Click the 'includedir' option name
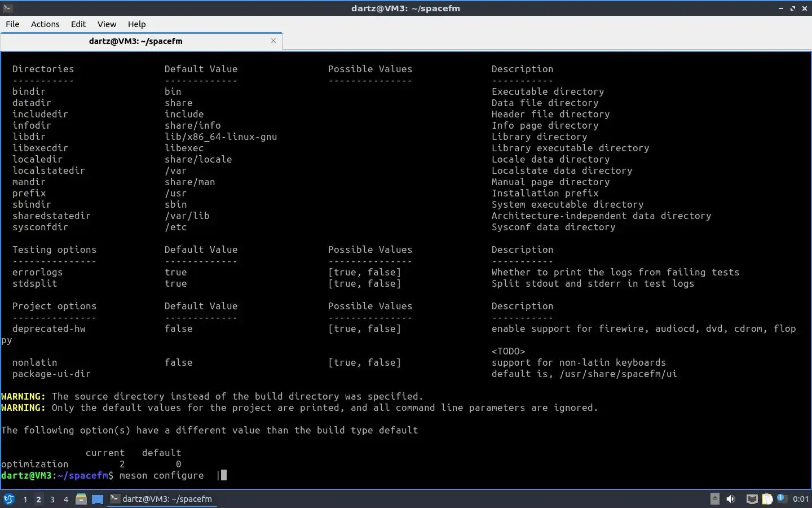The height and width of the screenshot is (508, 812). 40,114
